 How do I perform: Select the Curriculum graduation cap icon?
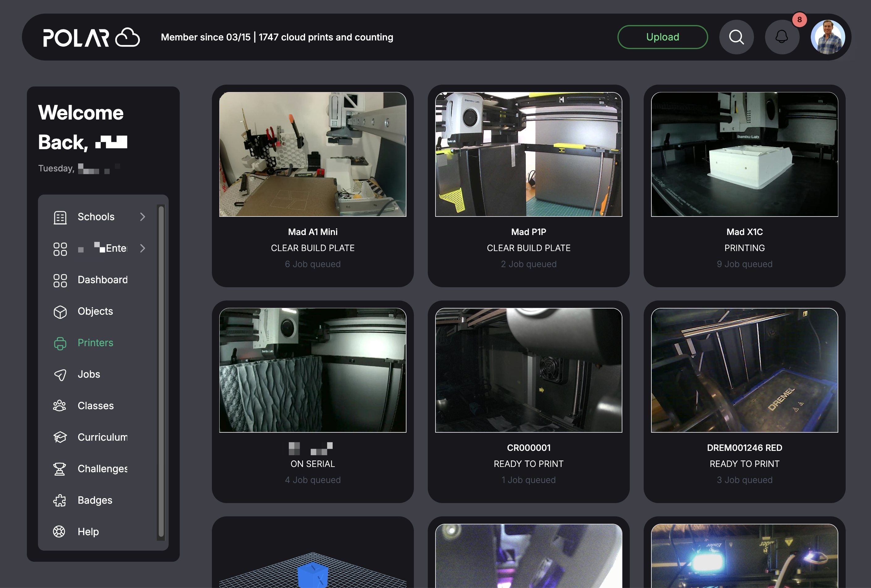(60, 437)
